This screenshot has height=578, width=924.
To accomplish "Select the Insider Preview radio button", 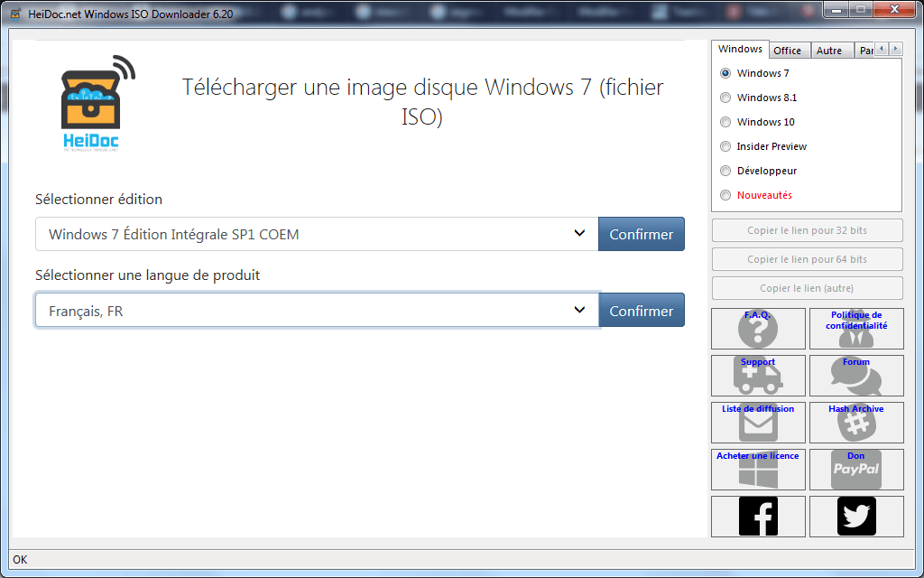I will tap(725, 146).
